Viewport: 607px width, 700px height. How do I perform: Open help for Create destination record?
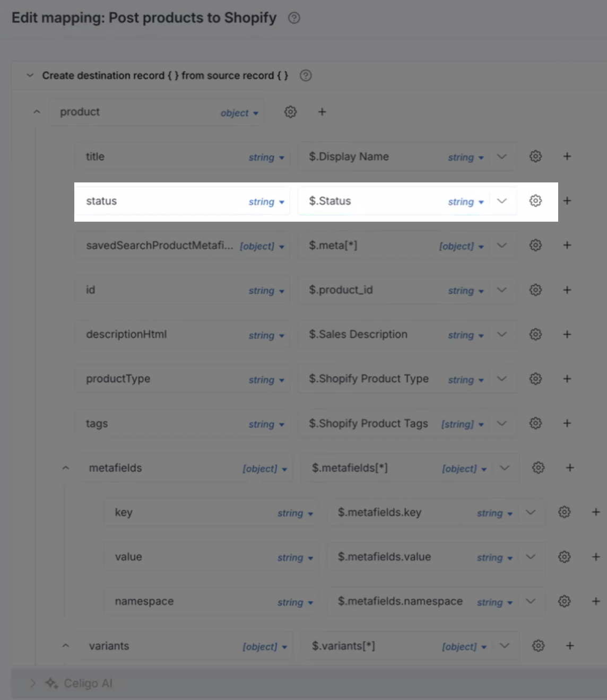(306, 75)
